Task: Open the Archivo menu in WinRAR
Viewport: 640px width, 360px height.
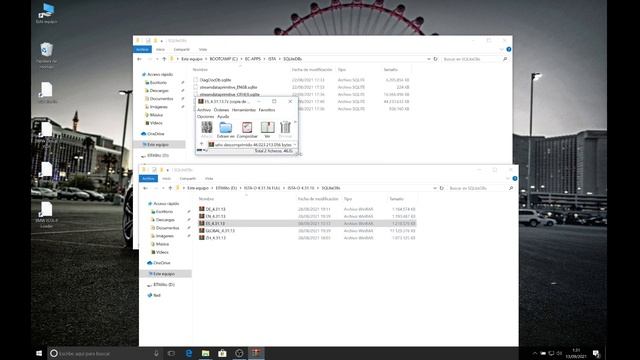Action: pos(204,110)
